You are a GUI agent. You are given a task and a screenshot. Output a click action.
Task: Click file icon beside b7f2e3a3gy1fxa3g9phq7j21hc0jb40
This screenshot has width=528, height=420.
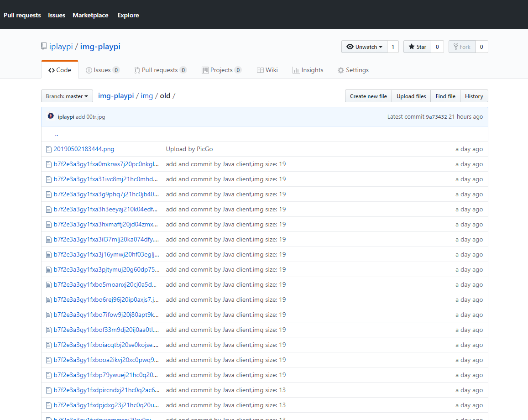click(49, 194)
